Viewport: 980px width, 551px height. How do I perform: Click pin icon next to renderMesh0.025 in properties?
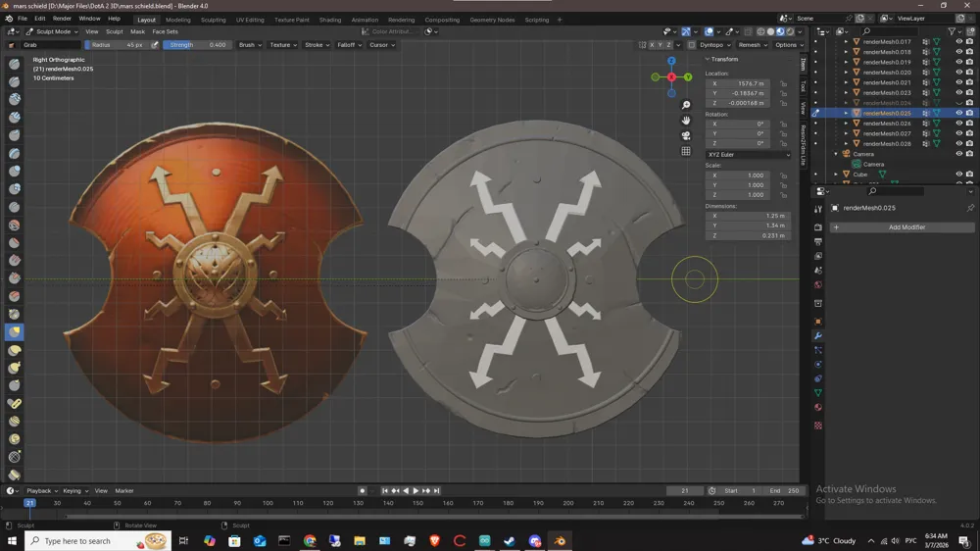point(970,208)
